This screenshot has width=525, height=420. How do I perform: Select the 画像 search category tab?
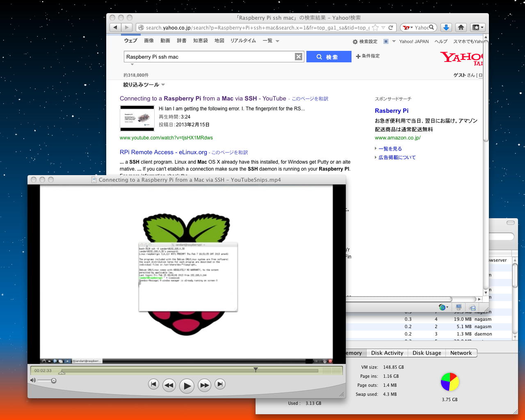point(149,41)
